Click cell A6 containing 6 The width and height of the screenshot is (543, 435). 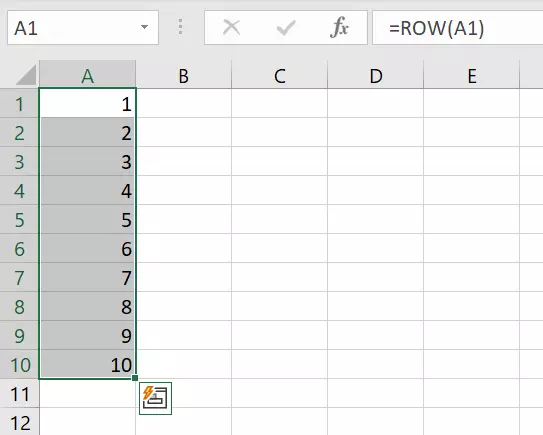click(x=88, y=249)
